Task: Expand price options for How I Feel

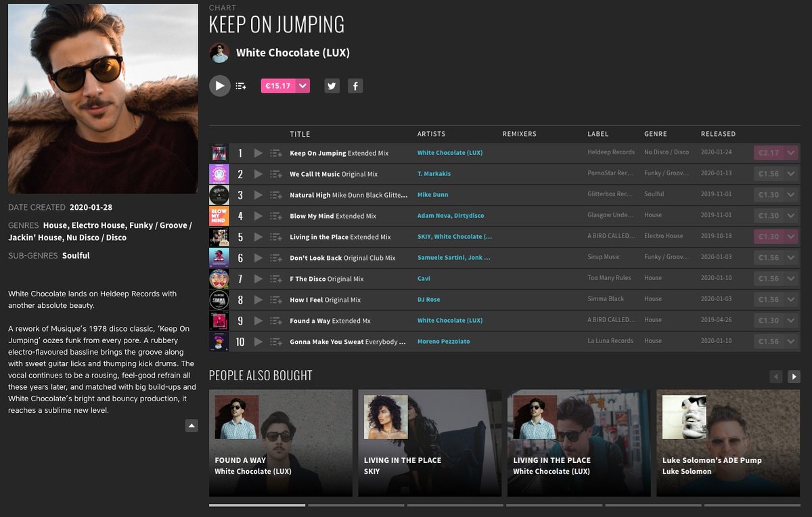Action: pos(790,300)
